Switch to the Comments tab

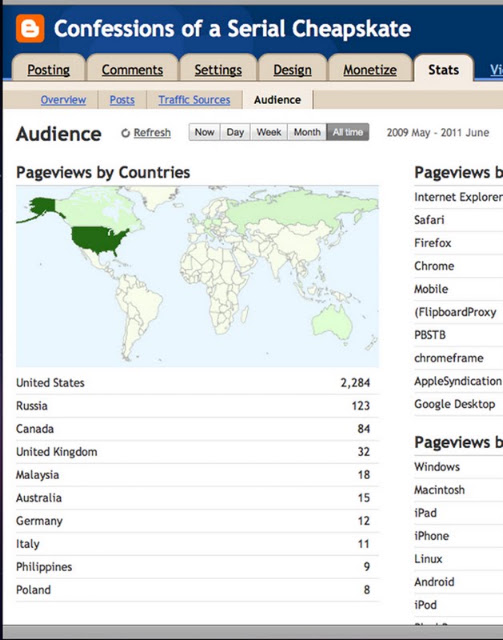pos(132,70)
